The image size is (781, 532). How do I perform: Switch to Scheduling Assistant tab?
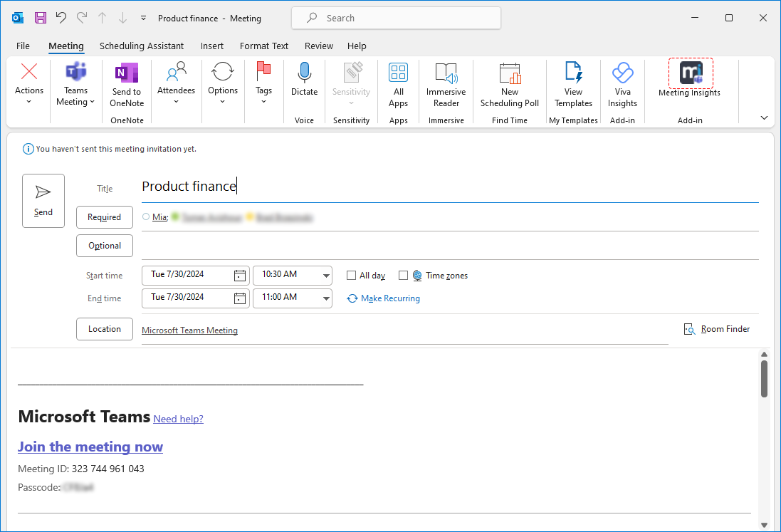tap(142, 46)
